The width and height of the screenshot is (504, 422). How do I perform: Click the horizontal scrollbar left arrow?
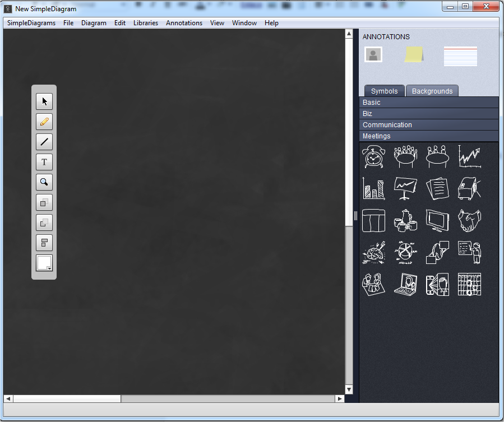[x=8, y=398]
